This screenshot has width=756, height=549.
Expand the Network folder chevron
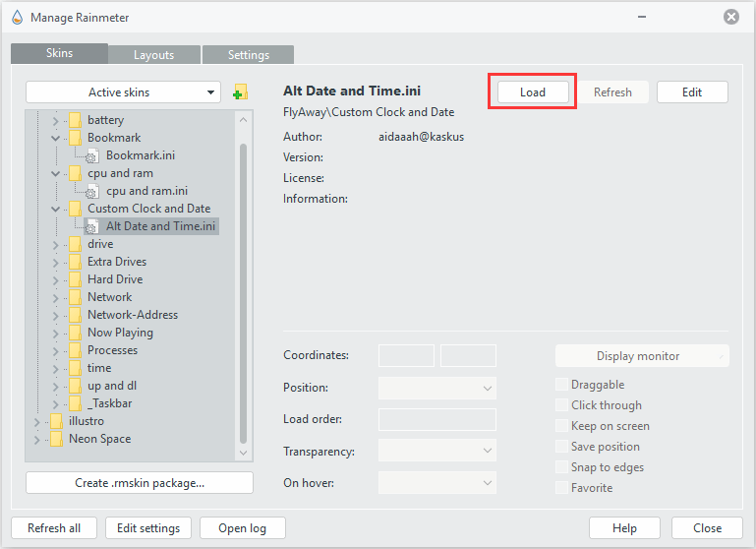point(55,298)
